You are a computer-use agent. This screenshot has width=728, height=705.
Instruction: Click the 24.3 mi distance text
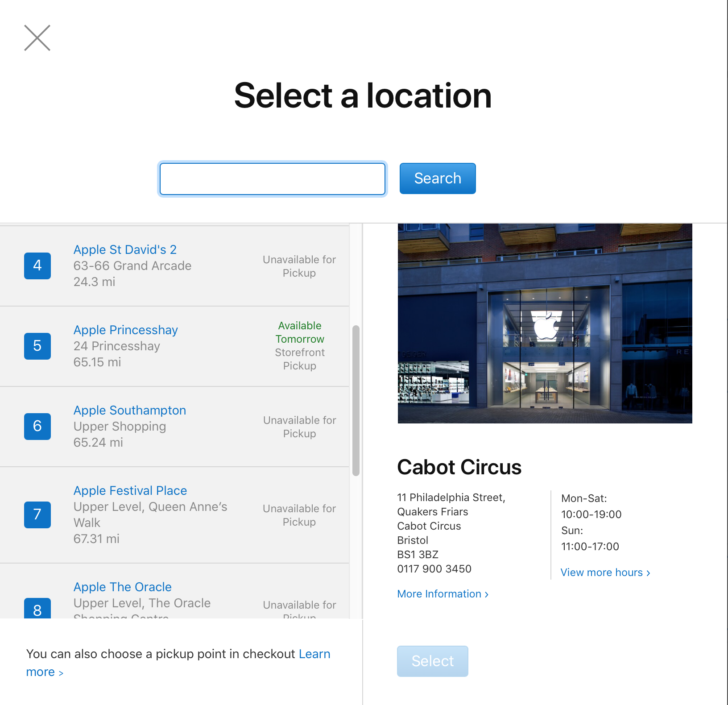coord(95,282)
